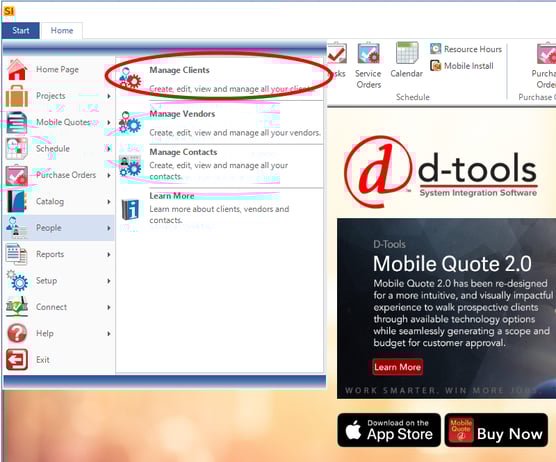Click the Help question mark icon
556x462 pixels.
point(17,333)
